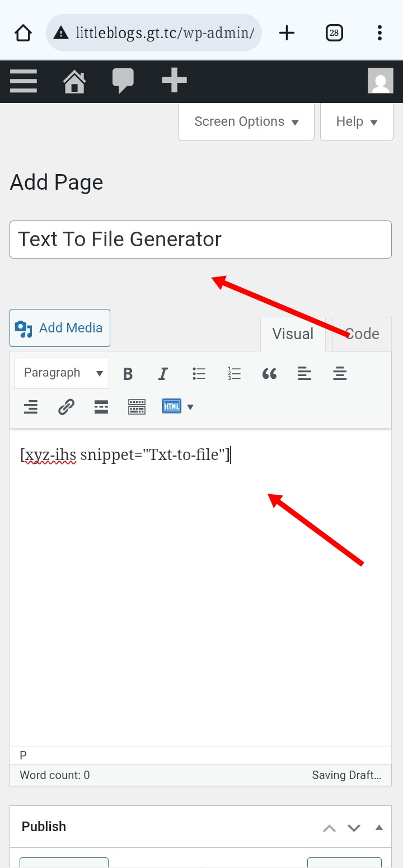403x868 pixels.
Task: Align text left in editor
Action: pos(304,374)
